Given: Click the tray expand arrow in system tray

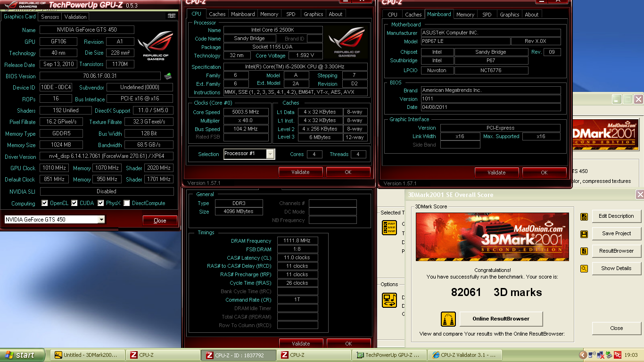Looking at the screenshot, I should coord(583,355).
